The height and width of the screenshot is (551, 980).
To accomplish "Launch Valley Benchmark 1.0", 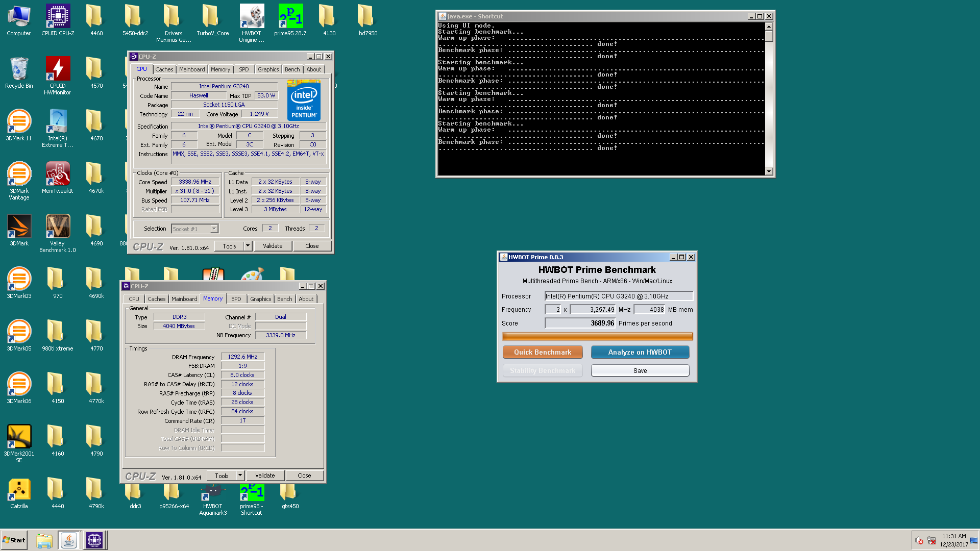I will [x=58, y=233].
